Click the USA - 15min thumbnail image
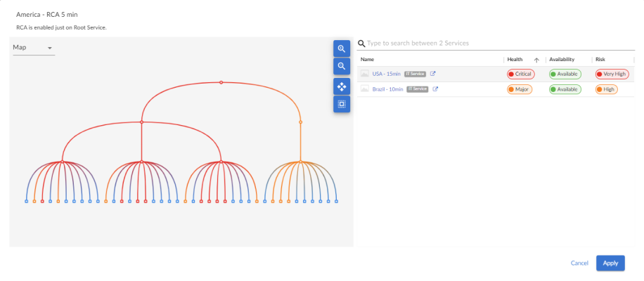Image resolution: width=644 pixels, height=281 pixels. pos(365,74)
